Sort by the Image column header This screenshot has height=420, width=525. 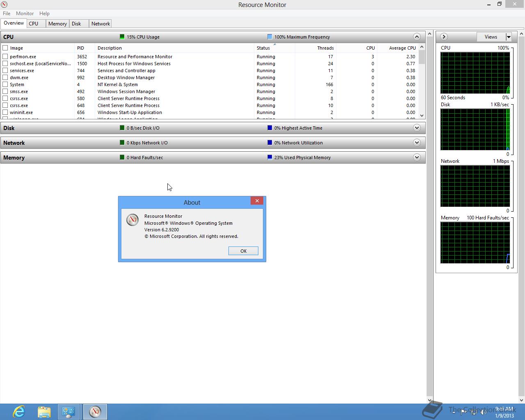coord(38,48)
